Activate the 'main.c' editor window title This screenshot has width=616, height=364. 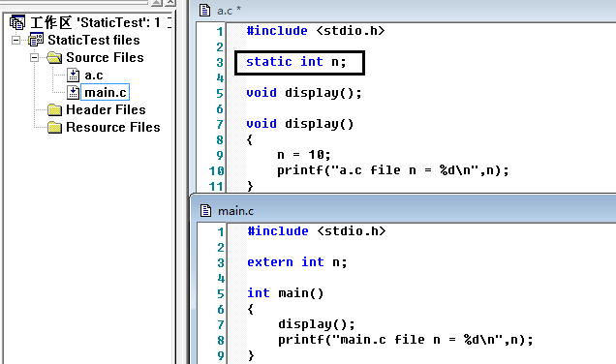tap(235, 211)
